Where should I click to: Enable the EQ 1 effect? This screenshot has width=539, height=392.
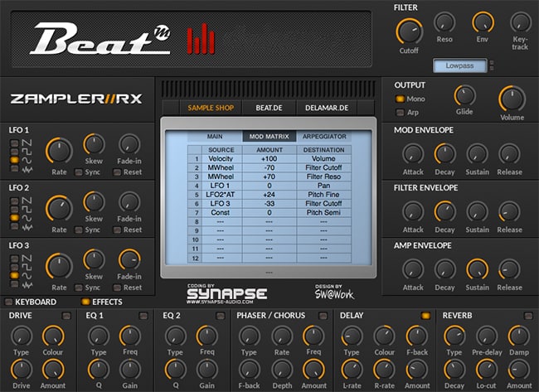(x=143, y=316)
